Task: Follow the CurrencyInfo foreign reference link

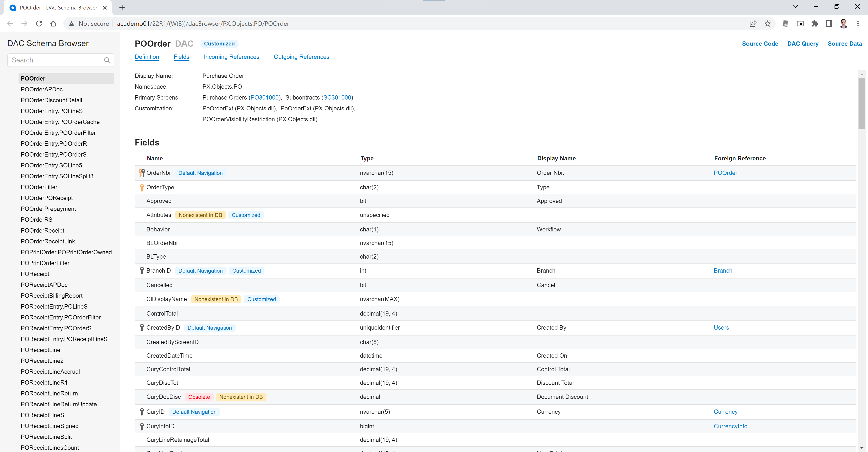Action: (x=730, y=426)
